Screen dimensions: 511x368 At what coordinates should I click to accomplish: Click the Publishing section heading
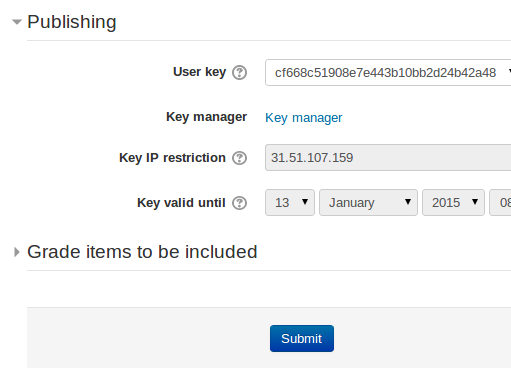click(x=72, y=22)
